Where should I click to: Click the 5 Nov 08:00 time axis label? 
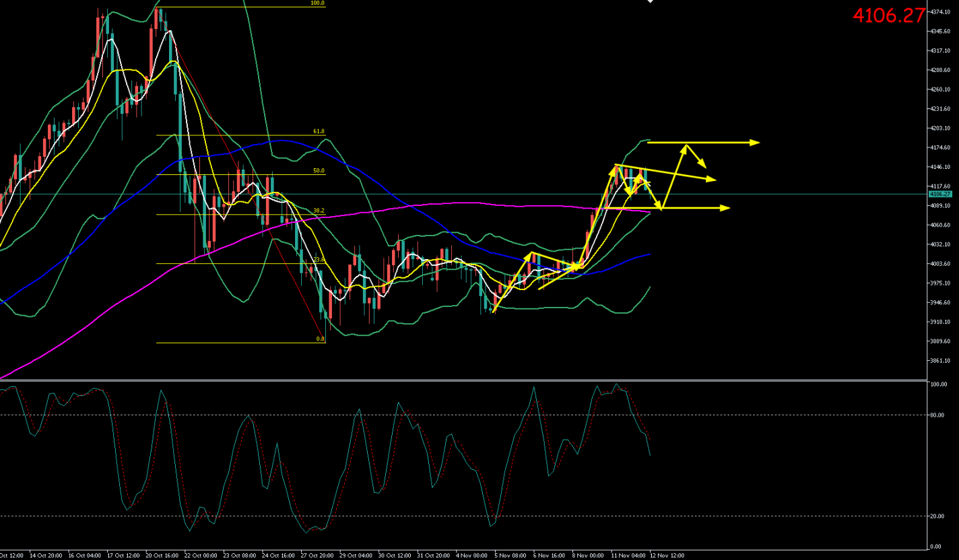click(x=509, y=555)
